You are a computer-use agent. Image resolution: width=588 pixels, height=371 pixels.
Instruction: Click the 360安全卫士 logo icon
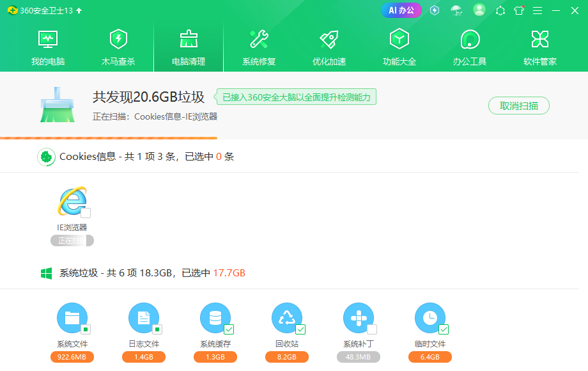(x=12, y=10)
